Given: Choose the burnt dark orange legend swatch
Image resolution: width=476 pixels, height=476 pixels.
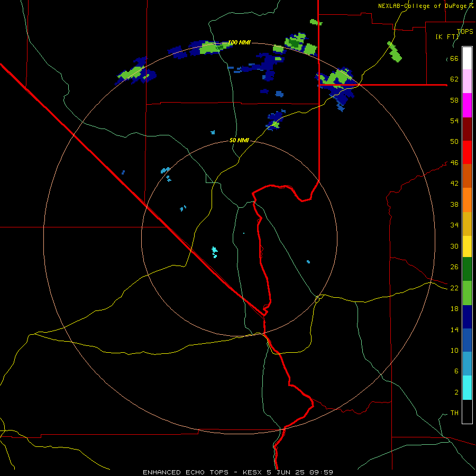Looking at the screenshot, I should 467,176.
